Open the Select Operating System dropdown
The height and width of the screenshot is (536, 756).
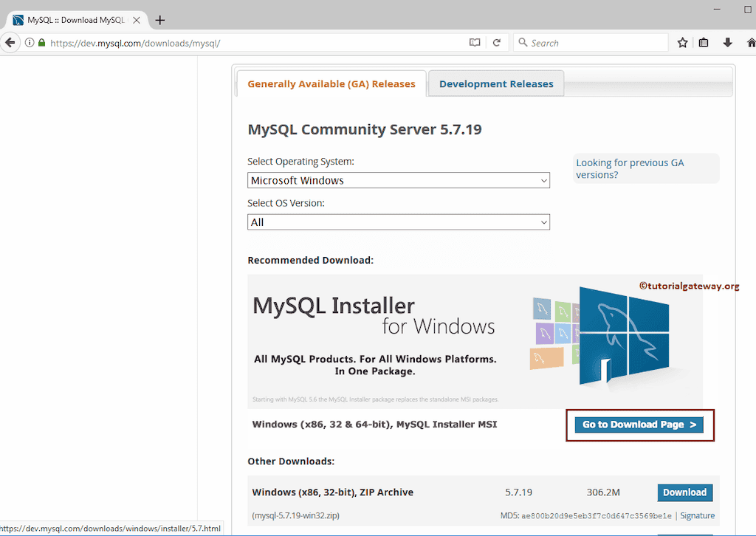(398, 180)
